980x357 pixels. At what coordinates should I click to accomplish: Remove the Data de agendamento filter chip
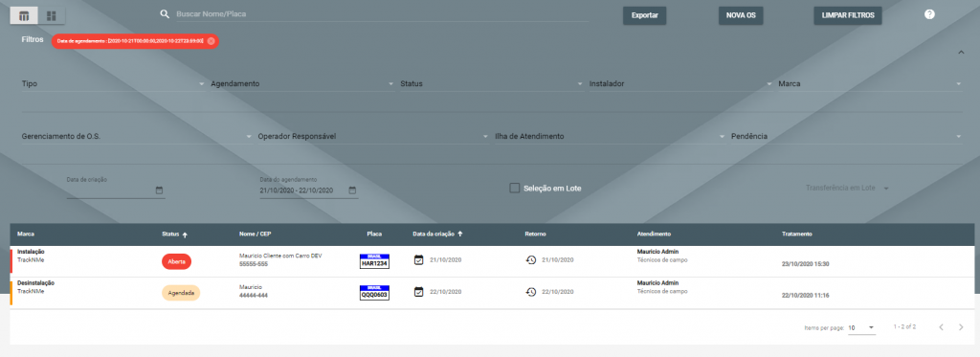pos(212,40)
